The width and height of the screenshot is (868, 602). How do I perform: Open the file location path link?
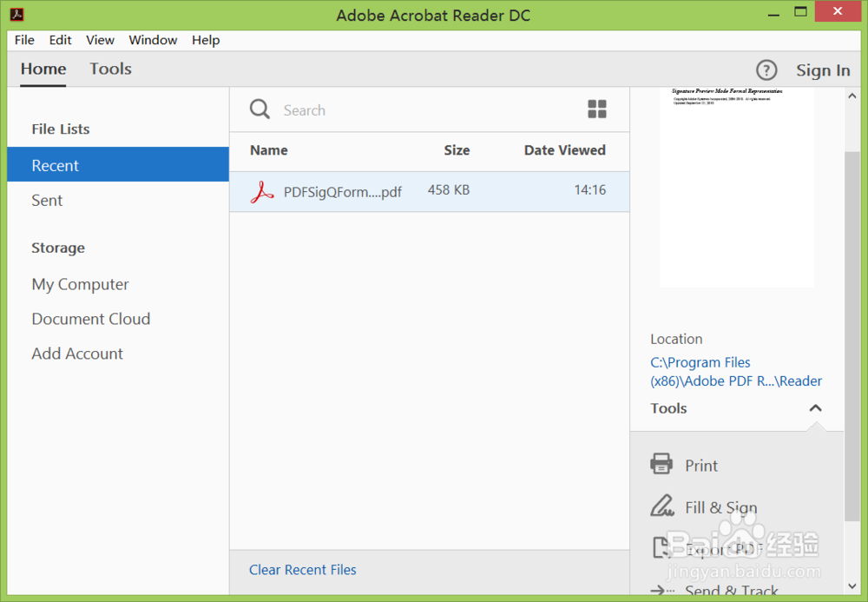pyautogui.click(x=735, y=371)
